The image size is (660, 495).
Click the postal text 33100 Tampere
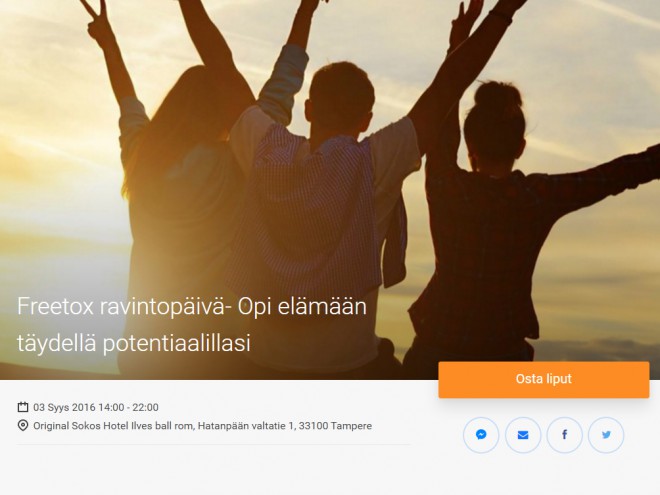point(335,426)
